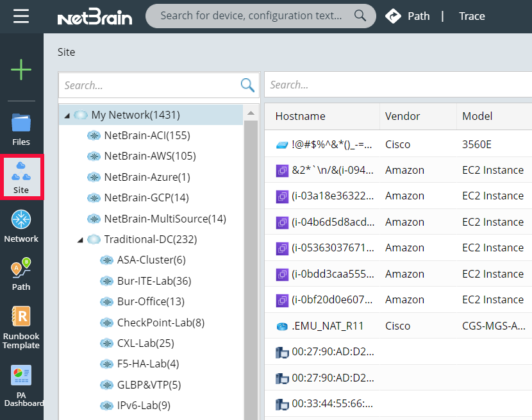This screenshot has height=420, width=532.
Task: Click the CGS-MGS-A... model cell
Action: tap(494, 326)
